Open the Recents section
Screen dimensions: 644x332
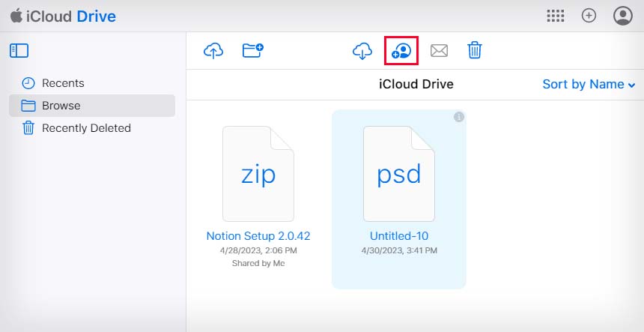point(92,83)
